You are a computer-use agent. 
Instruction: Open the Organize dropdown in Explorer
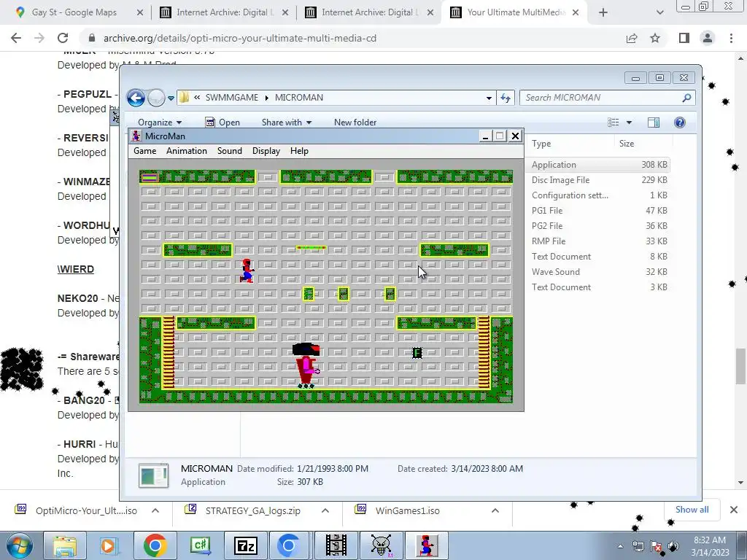click(160, 122)
